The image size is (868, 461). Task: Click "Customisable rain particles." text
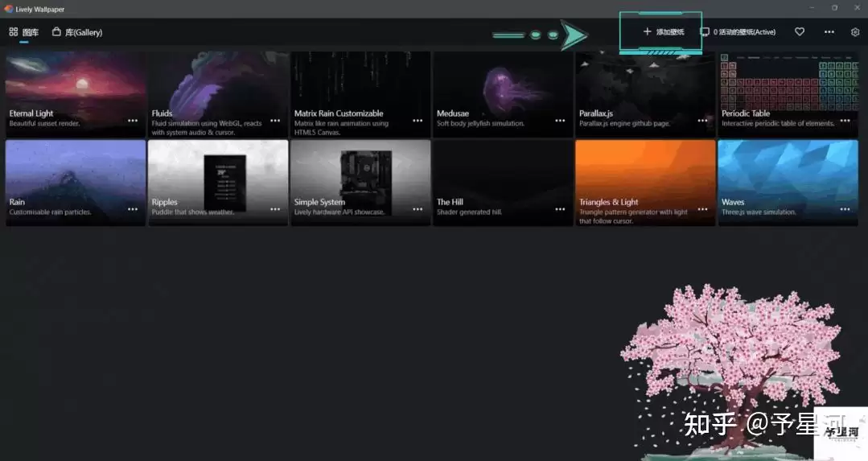tap(51, 212)
